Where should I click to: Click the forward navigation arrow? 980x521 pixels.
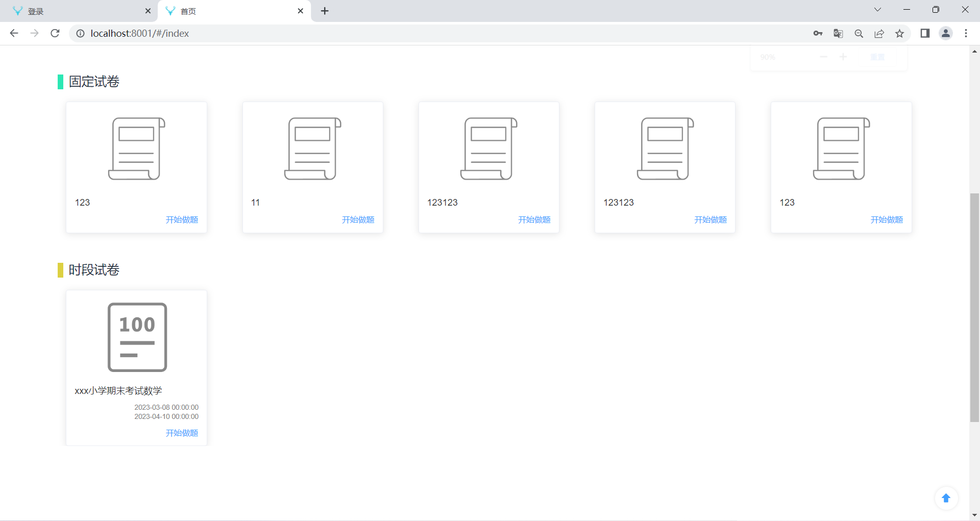coord(34,33)
